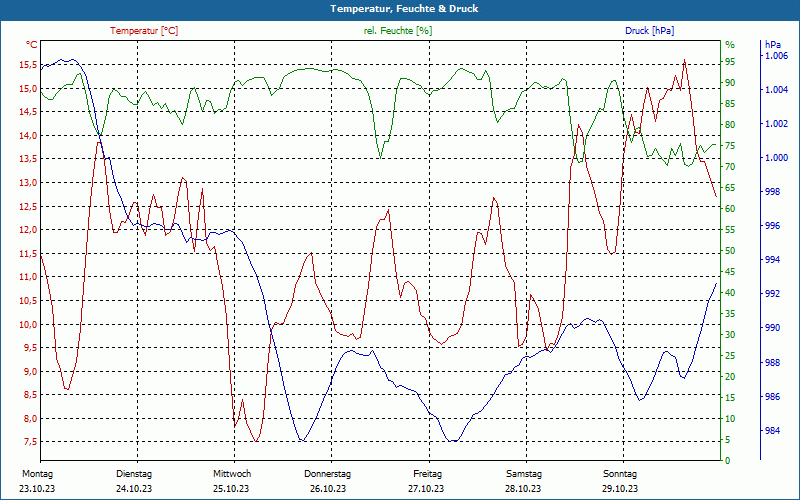
Task: Click the '984' pressure axis value
Action: click(772, 431)
